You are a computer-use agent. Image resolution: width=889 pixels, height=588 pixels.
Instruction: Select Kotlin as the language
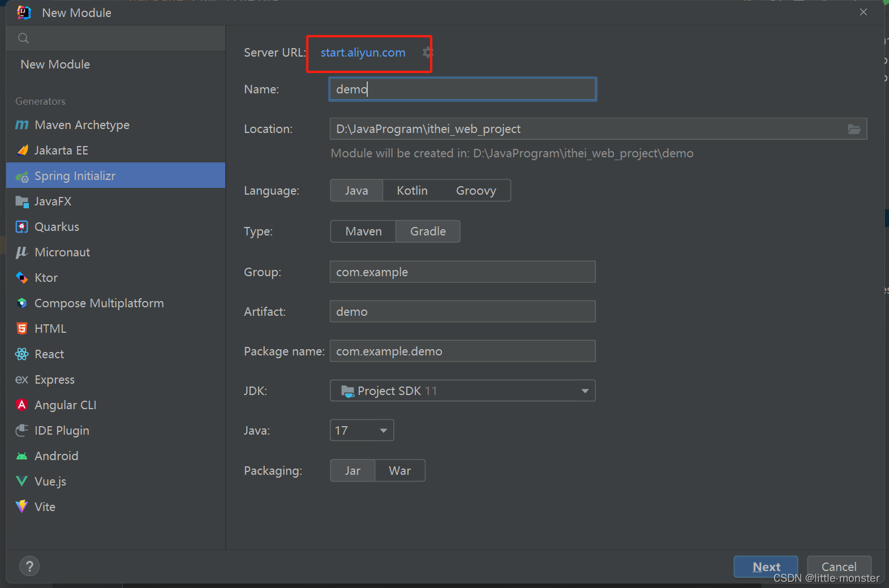pos(412,191)
